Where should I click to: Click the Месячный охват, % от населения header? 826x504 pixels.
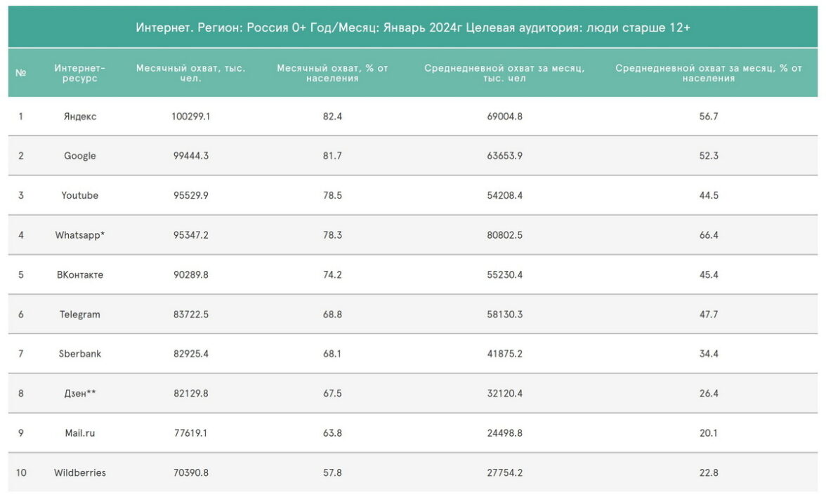pyautogui.click(x=332, y=73)
